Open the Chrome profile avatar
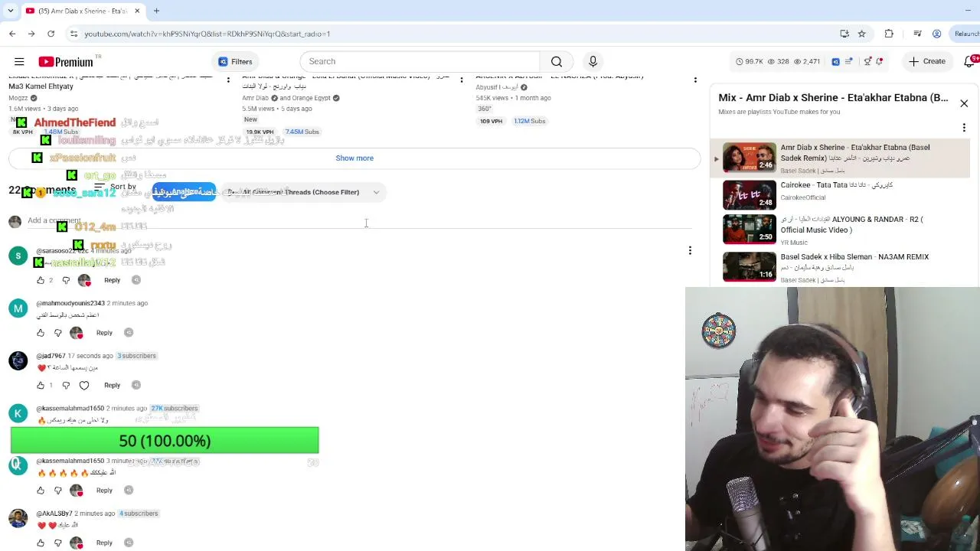Viewport: 980px width, 551px height. pos(936,34)
